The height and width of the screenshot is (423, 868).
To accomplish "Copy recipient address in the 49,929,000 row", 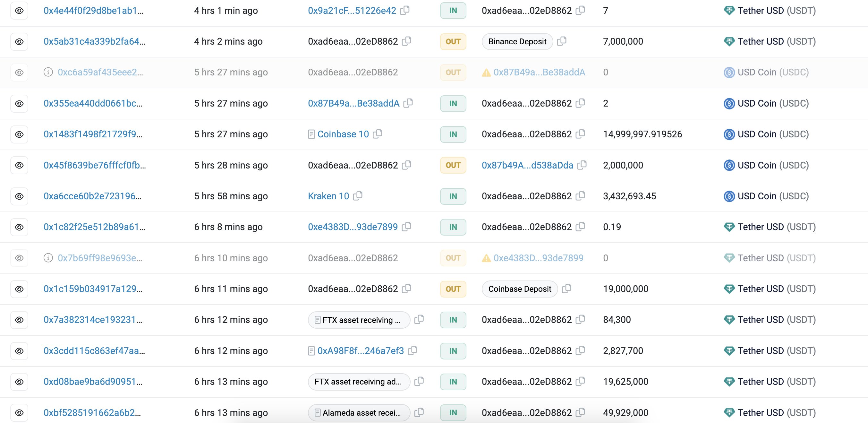I will [580, 412].
